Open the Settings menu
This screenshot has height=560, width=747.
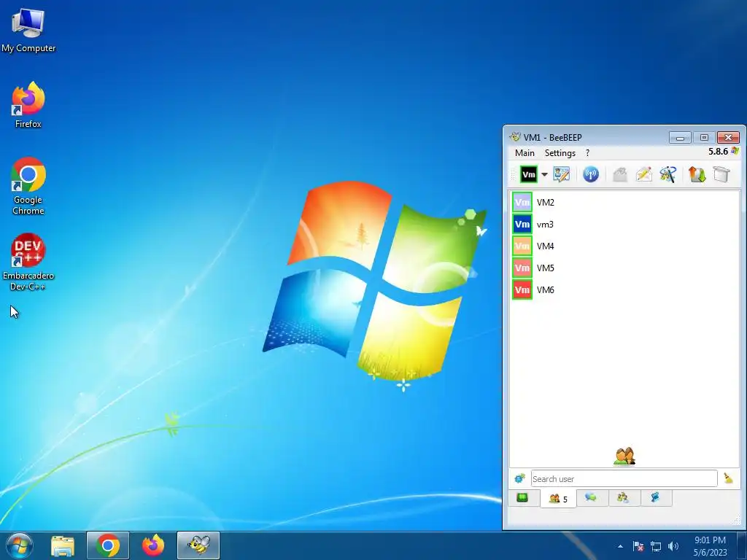pos(560,153)
